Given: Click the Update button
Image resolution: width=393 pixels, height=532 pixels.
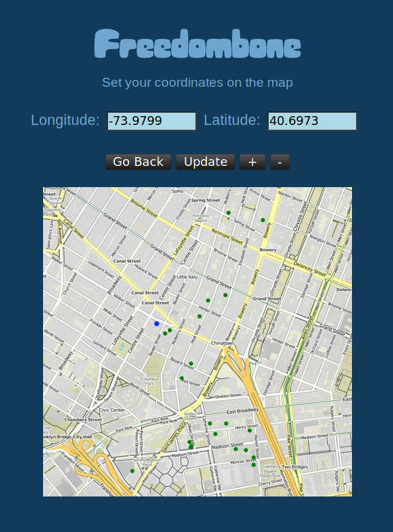Looking at the screenshot, I should coord(205,162).
